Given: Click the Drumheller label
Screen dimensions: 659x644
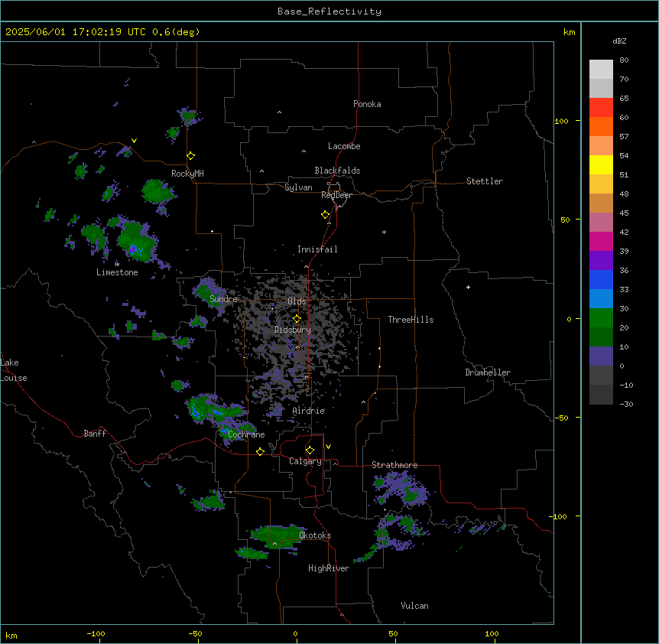Looking at the screenshot, I should (x=488, y=372).
